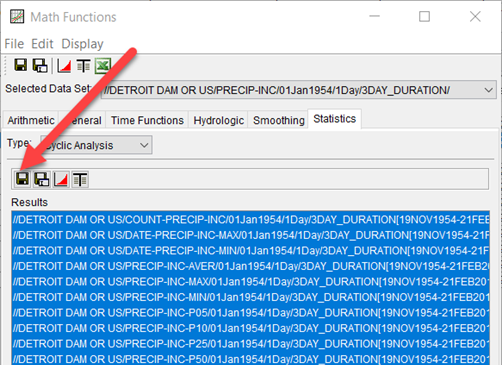Click the Plot icon in top toolbar
The image size is (502, 365).
click(x=64, y=65)
